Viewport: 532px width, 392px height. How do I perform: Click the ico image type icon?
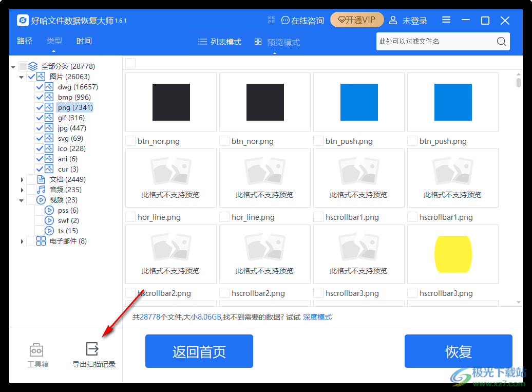(x=49, y=148)
